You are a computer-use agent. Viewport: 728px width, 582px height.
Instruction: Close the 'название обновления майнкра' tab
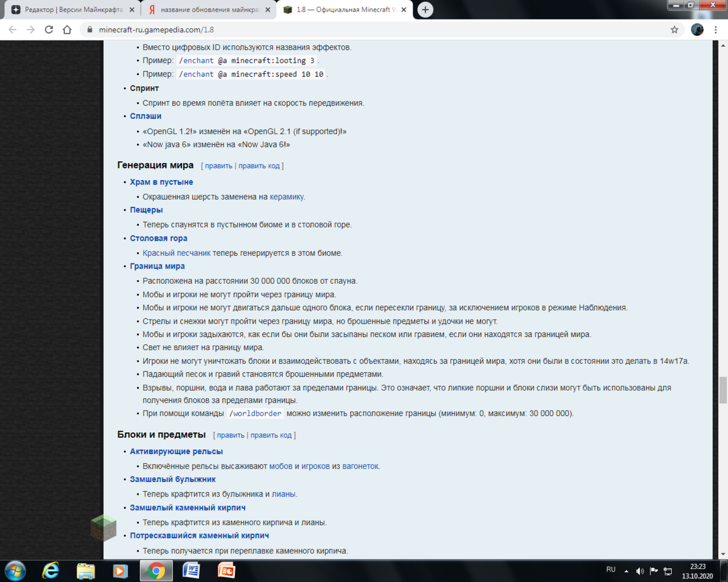tap(268, 10)
